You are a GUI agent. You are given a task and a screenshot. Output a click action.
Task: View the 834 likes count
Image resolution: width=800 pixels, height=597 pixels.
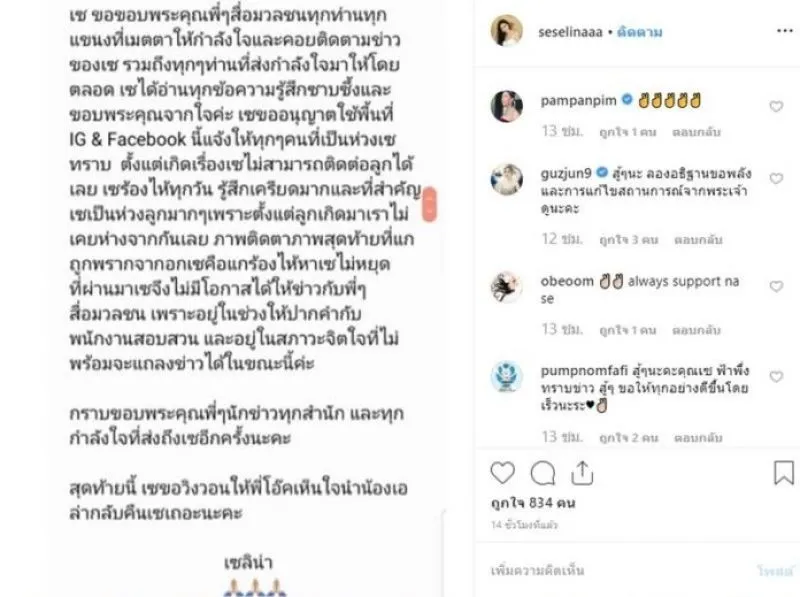[533, 503]
